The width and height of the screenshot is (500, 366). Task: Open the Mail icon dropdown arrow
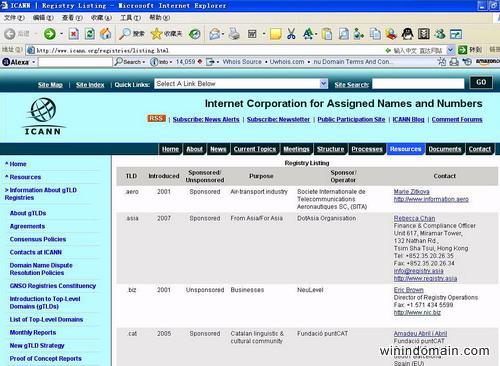click(223, 34)
